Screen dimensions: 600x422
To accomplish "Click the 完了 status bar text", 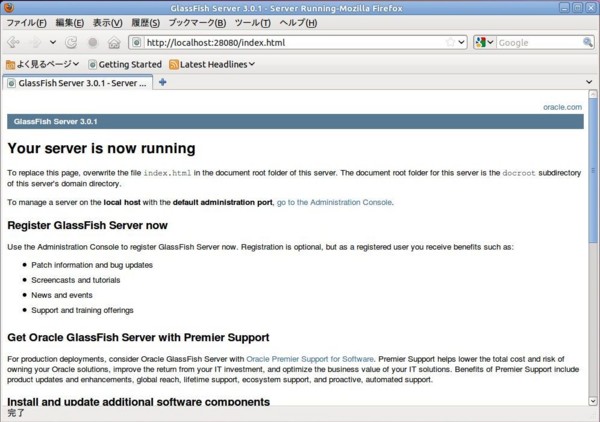I will click(16, 413).
